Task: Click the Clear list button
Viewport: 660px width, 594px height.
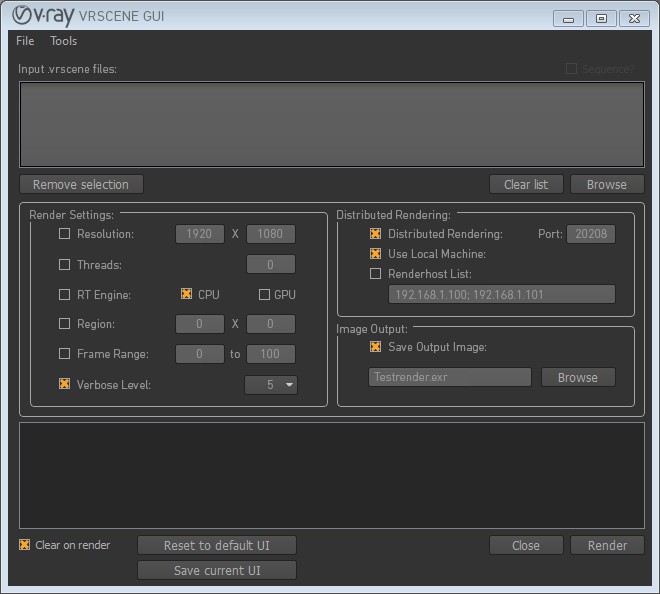Action: click(x=526, y=184)
